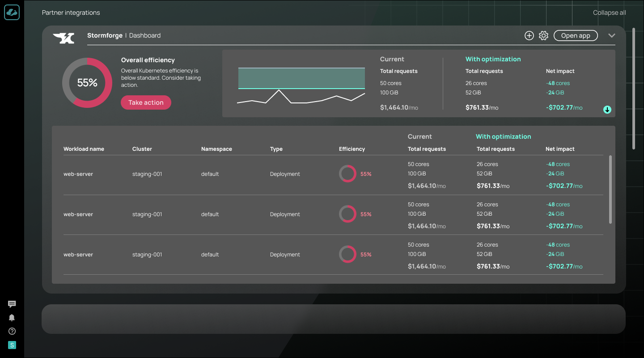Sort by Efficiency column header
This screenshot has height=358, width=644.
352,149
